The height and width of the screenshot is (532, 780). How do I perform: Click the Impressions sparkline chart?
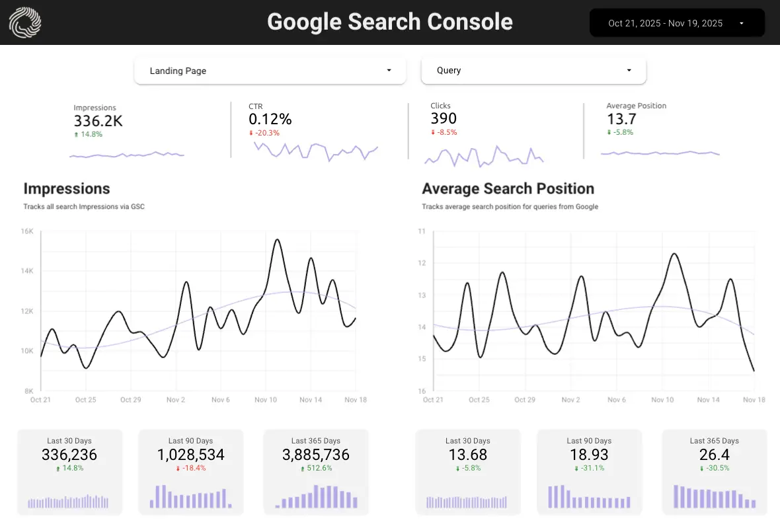click(127, 155)
